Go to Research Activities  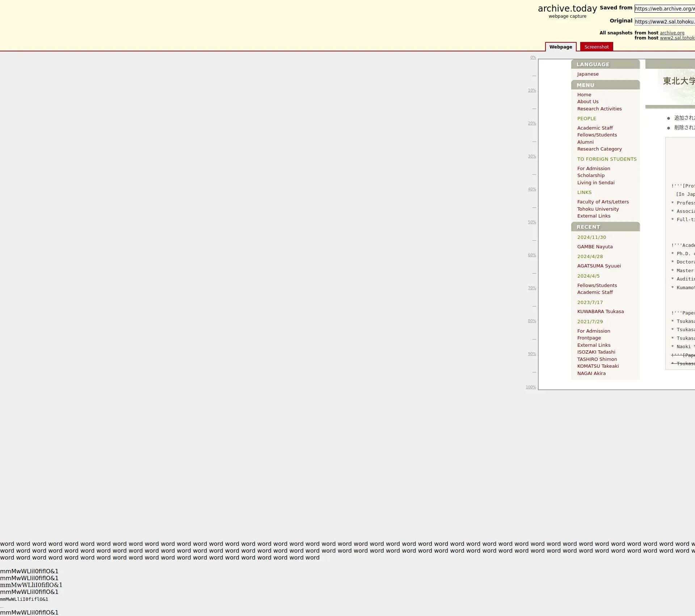point(599,109)
